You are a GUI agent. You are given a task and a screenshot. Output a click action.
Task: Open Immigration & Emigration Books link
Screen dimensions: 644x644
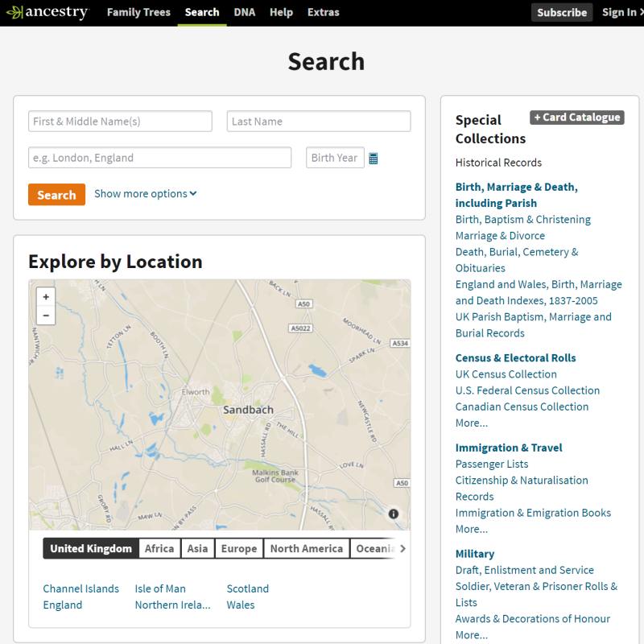click(x=533, y=513)
